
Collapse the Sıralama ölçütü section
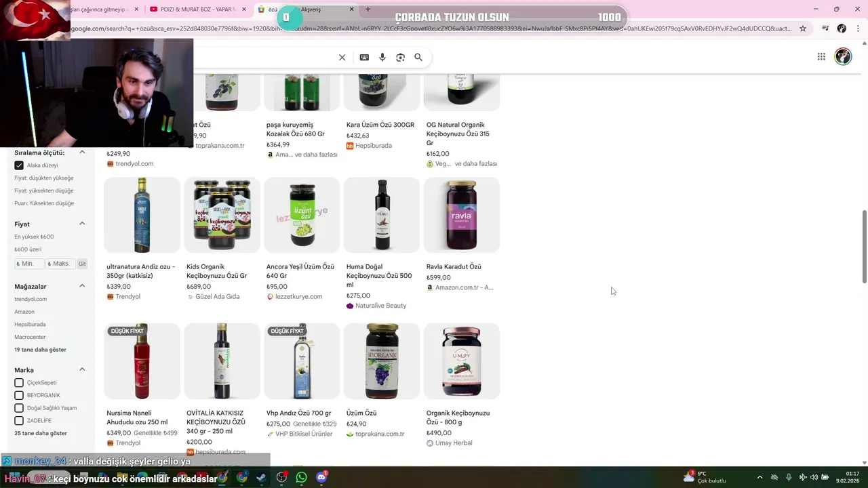tap(82, 152)
